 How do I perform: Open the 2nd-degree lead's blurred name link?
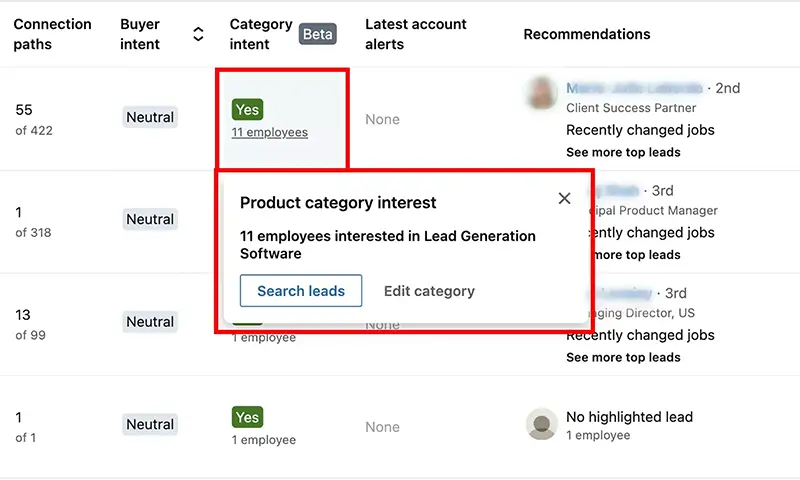click(x=634, y=88)
